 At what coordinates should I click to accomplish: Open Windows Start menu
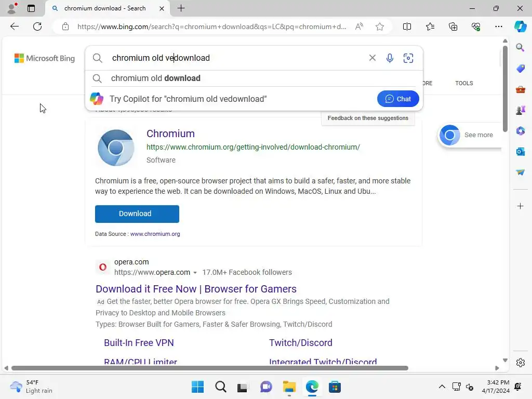coord(197,387)
